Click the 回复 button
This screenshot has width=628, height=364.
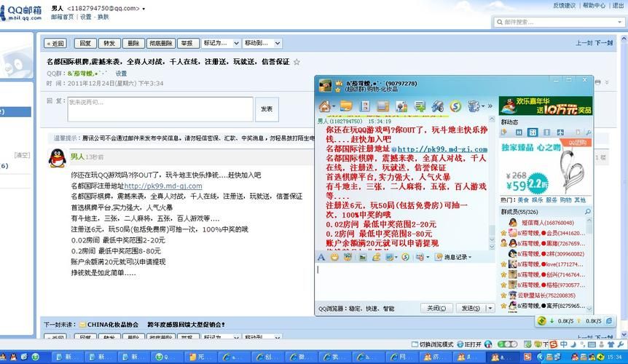pyautogui.click(x=85, y=43)
